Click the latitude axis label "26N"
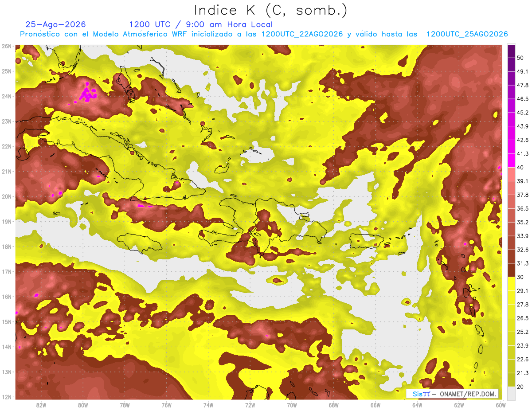 click(7, 46)
